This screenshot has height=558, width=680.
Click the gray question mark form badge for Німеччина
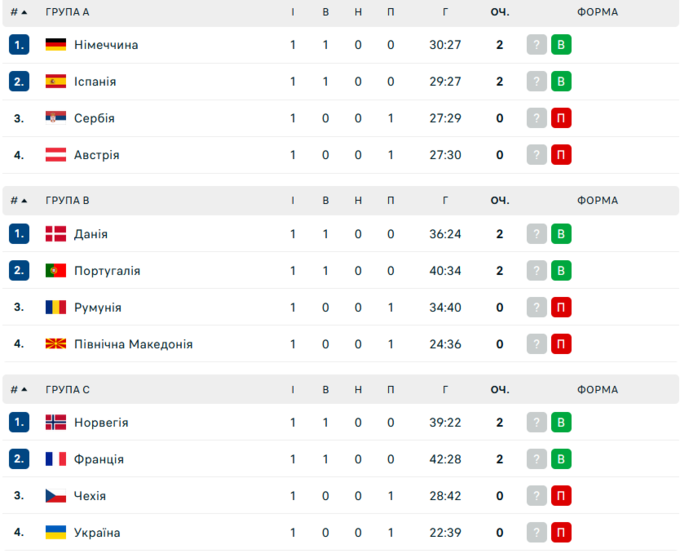537,45
